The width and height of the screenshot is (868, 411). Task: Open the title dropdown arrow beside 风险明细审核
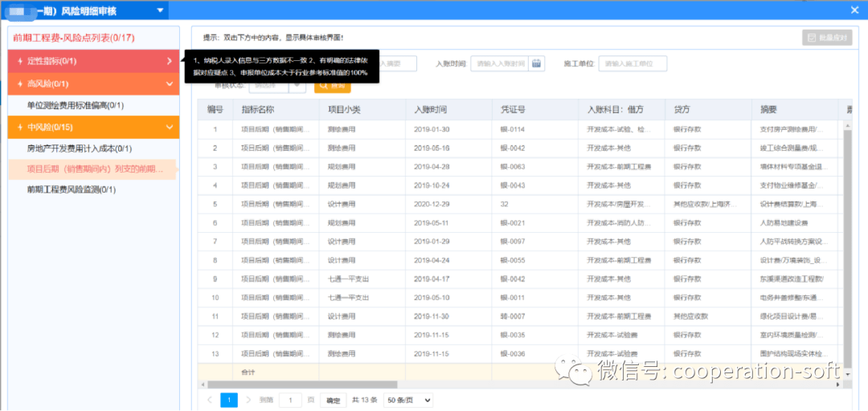160,10
